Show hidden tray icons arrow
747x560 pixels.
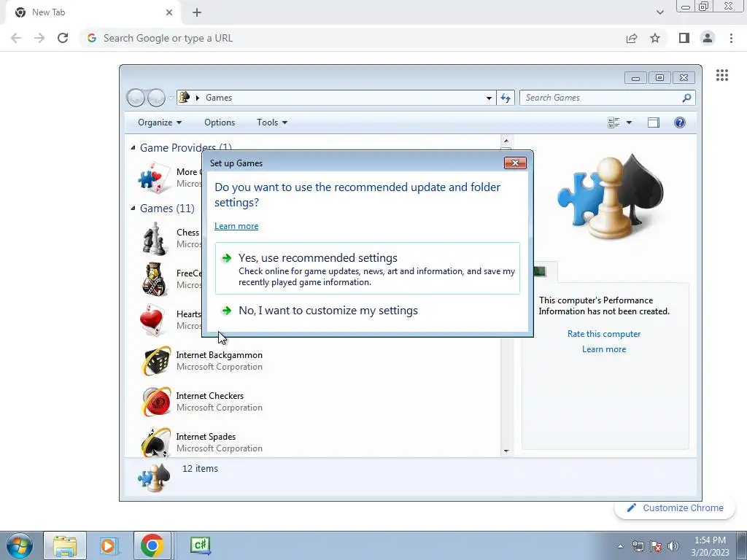tap(620, 546)
